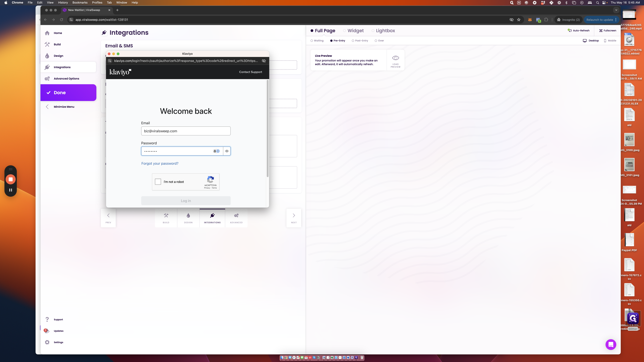
Task: Toggle password visibility eye icon
Action: click(227, 151)
